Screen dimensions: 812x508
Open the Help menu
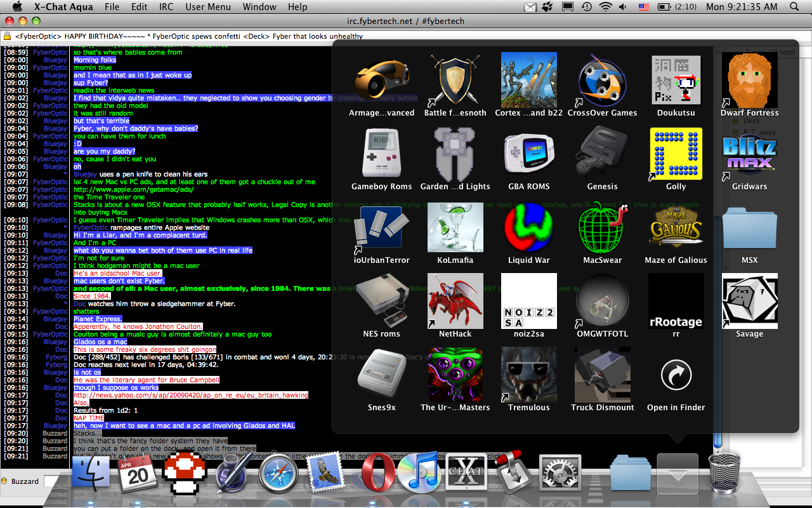(298, 7)
